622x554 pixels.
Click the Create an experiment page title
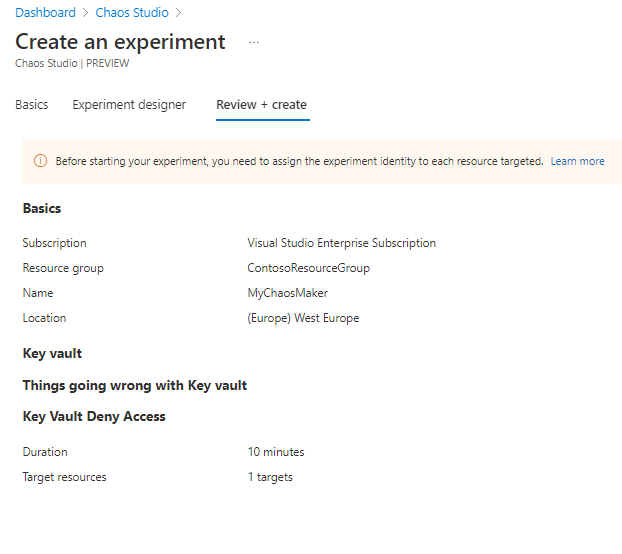(x=120, y=42)
